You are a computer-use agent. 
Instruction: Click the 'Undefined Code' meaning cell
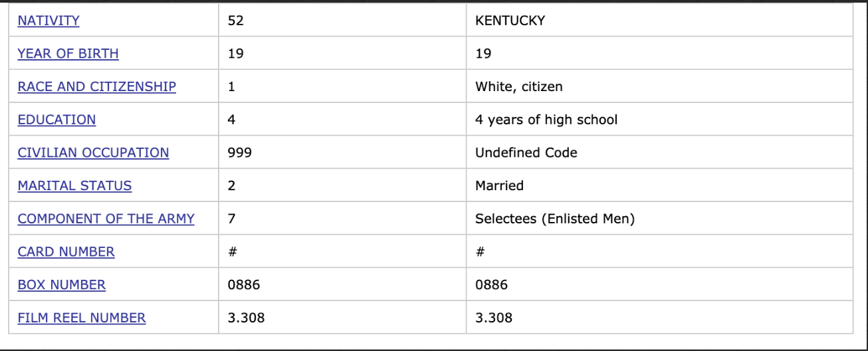click(x=659, y=153)
